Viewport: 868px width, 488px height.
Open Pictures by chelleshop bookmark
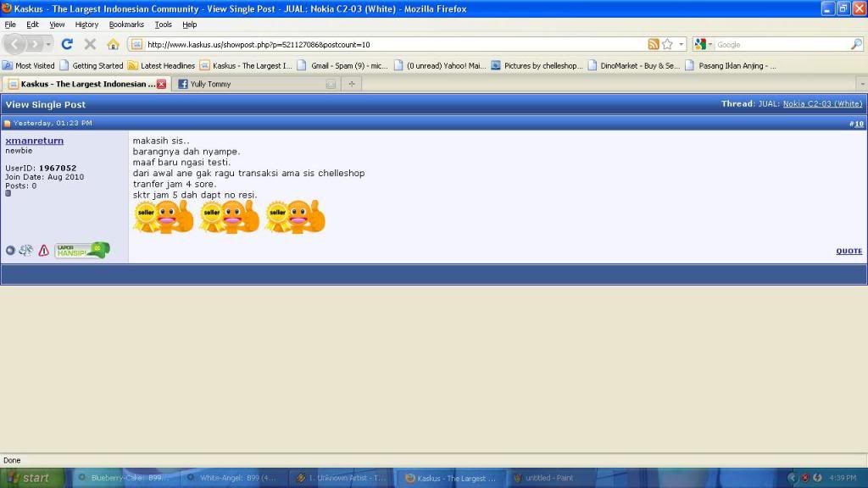[x=537, y=65]
